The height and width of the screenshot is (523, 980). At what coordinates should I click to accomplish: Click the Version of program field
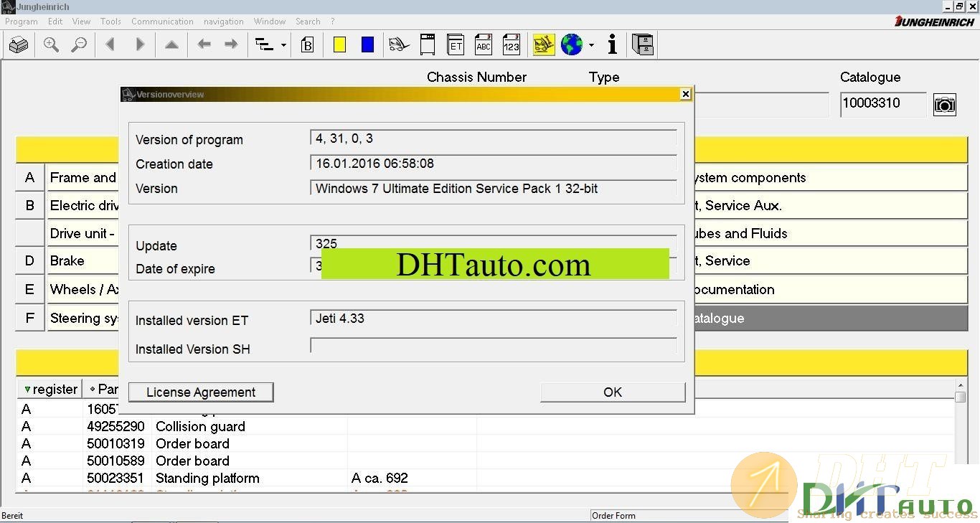point(494,138)
